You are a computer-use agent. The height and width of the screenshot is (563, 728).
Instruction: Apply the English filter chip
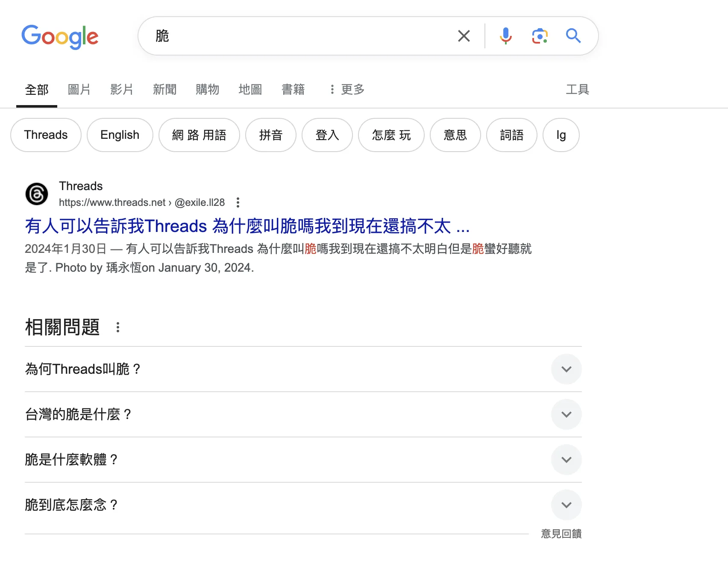[120, 135]
